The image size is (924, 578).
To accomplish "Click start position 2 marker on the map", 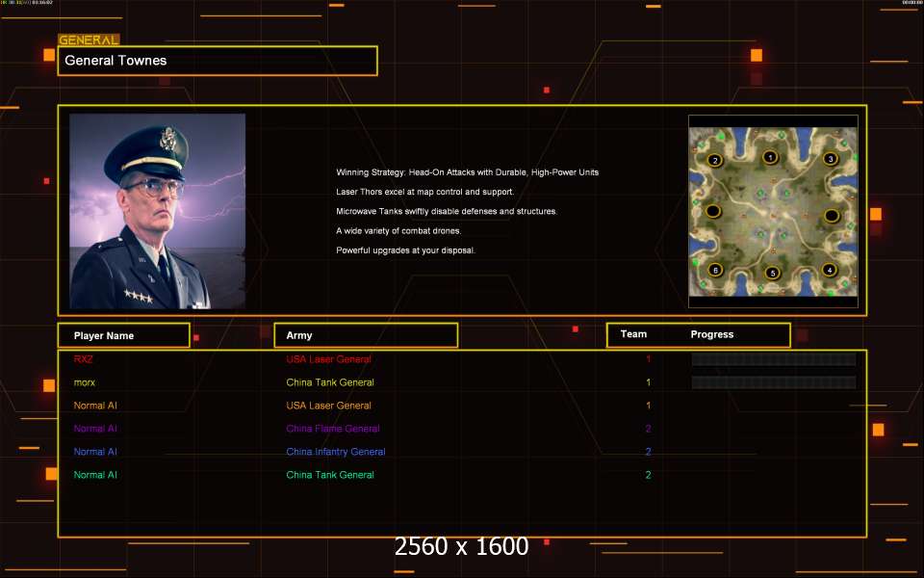I will coord(715,161).
